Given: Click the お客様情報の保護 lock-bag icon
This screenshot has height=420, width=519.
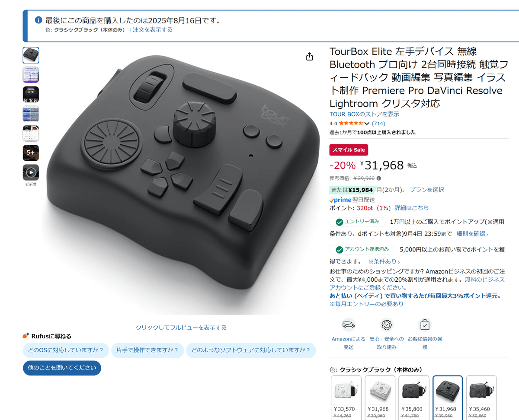Looking at the screenshot, I should [425, 325].
